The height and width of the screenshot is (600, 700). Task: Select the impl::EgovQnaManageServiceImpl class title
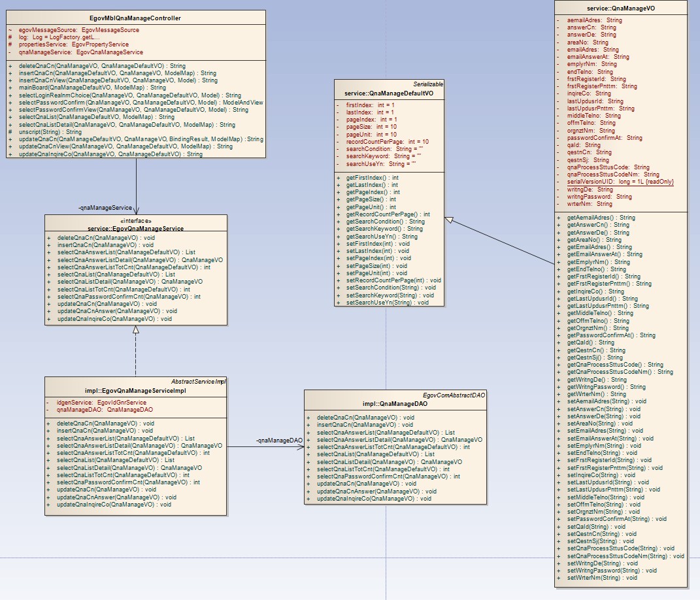pos(135,390)
